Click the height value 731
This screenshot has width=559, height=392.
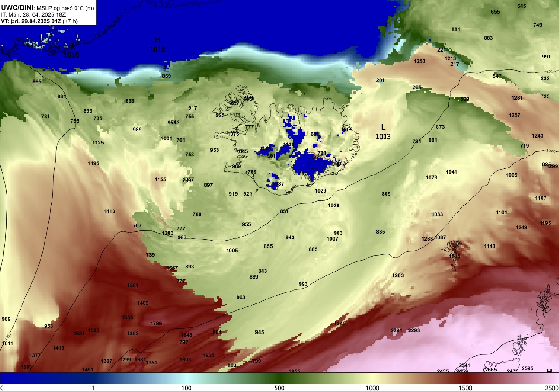pos(45,117)
